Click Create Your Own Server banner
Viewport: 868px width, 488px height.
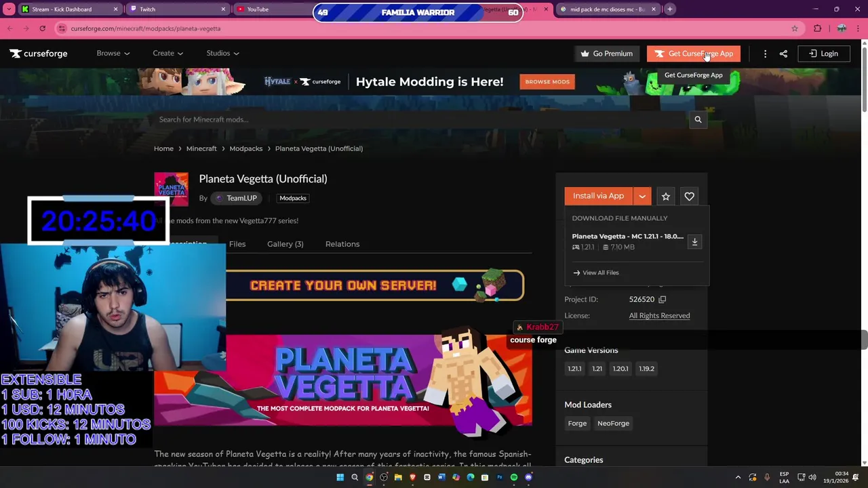374,285
